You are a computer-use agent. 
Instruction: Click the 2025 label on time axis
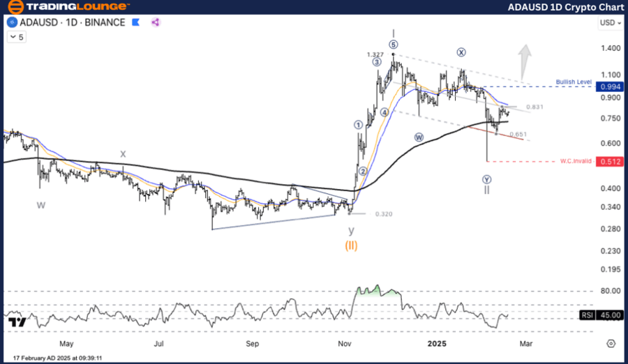click(437, 344)
